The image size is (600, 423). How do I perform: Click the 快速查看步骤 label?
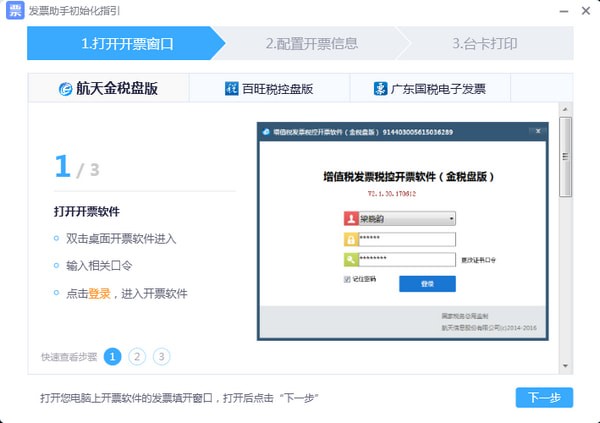69,357
